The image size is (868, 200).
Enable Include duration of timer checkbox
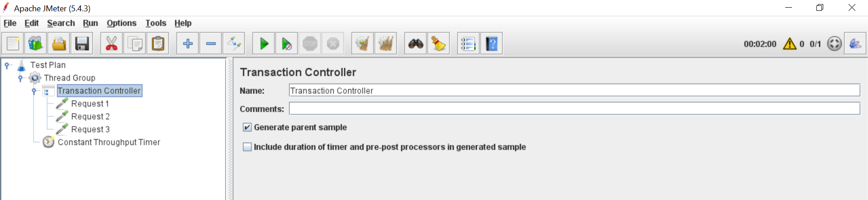pyautogui.click(x=247, y=147)
